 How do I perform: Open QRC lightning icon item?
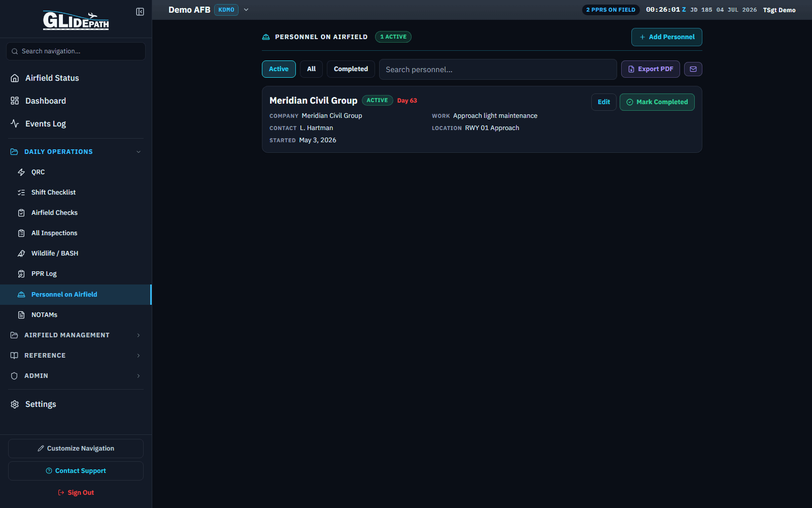click(21, 172)
